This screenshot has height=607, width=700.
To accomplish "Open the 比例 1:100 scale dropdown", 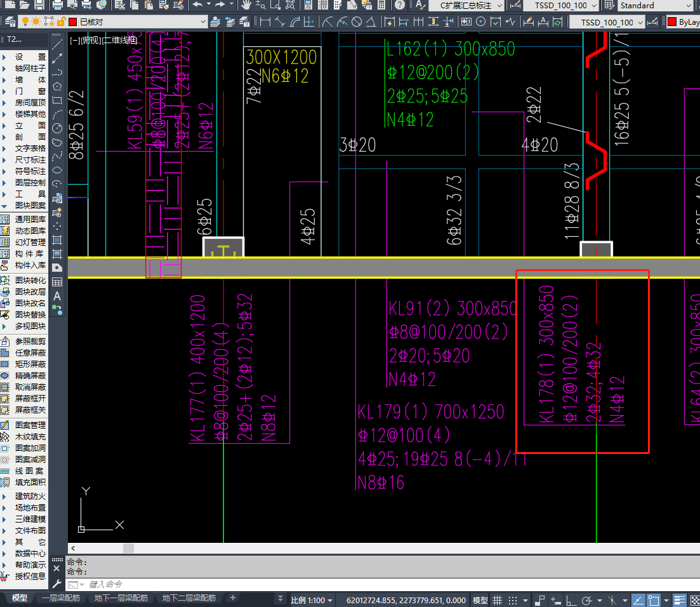I will click(312, 600).
